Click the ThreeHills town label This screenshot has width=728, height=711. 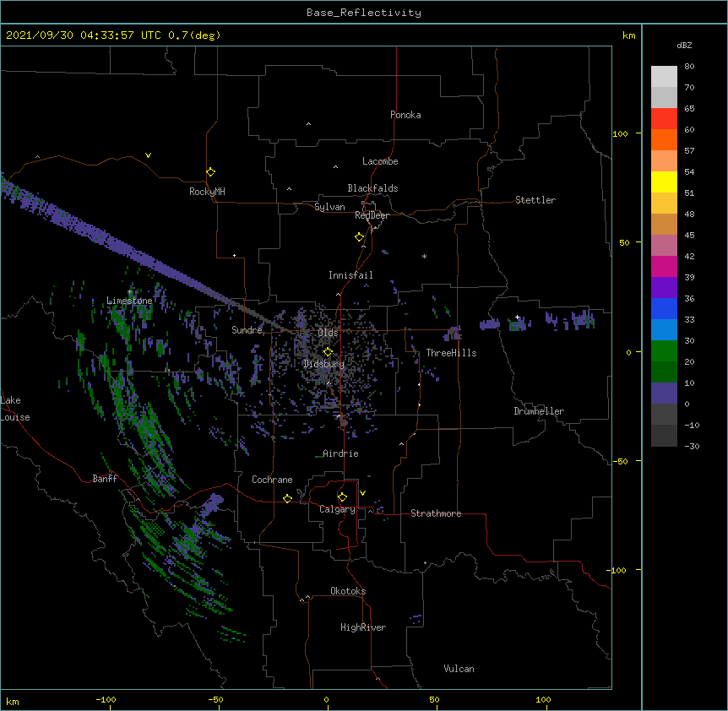pos(451,353)
